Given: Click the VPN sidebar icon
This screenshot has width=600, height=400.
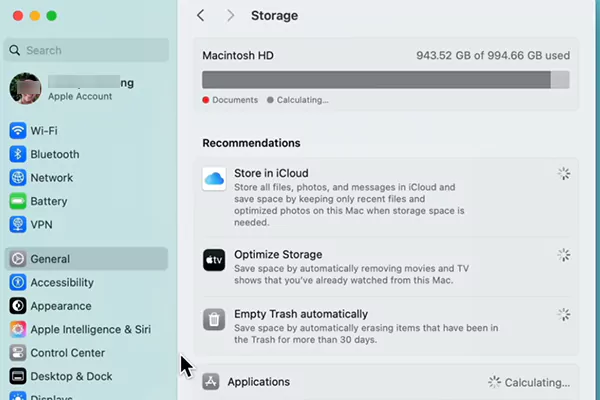Looking at the screenshot, I should click(18, 225).
